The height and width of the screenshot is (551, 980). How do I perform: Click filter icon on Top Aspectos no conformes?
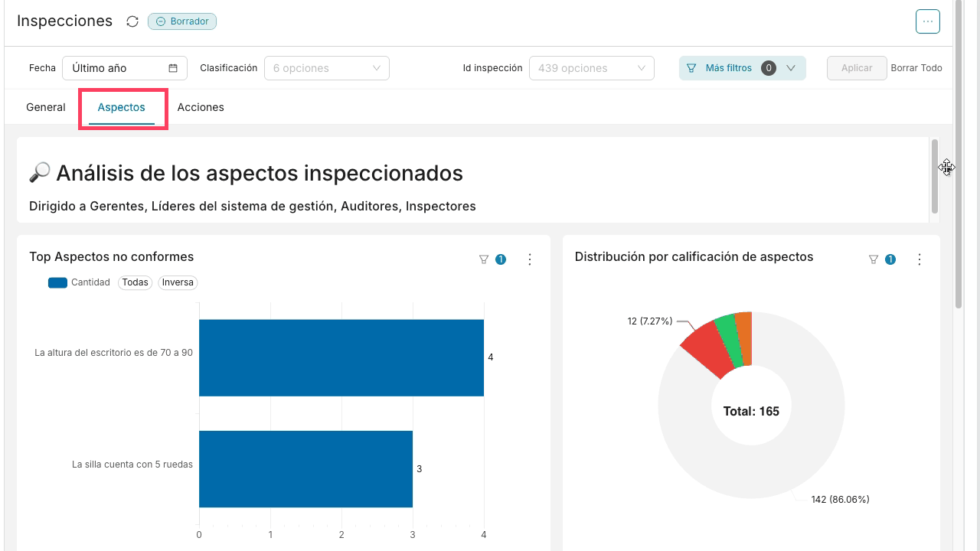click(483, 259)
